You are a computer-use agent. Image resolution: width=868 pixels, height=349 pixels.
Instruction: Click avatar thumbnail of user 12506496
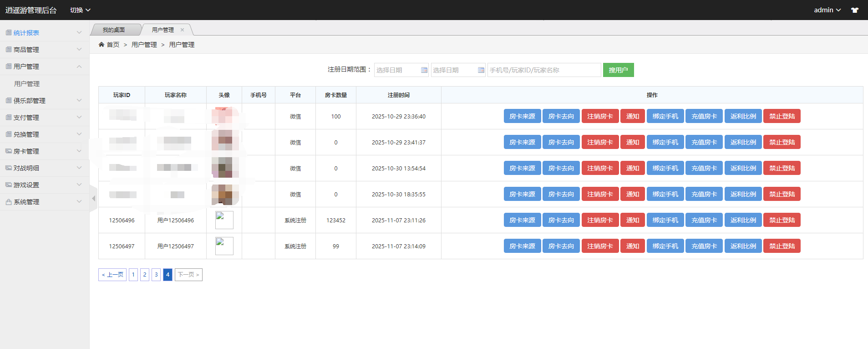point(224,220)
